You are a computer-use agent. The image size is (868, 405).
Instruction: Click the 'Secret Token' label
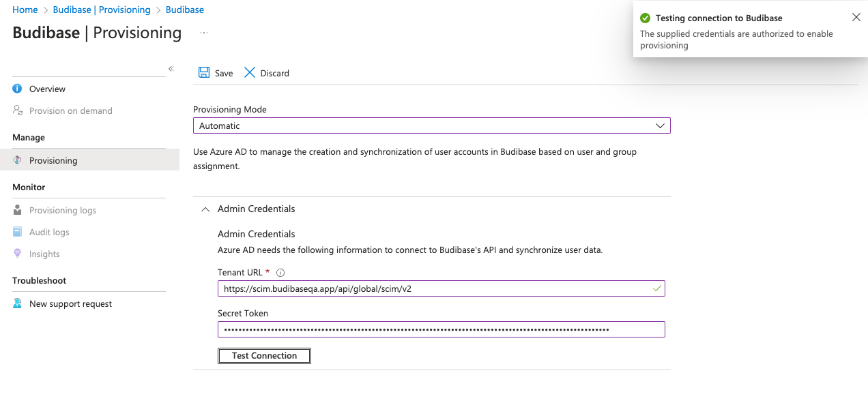coord(243,314)
